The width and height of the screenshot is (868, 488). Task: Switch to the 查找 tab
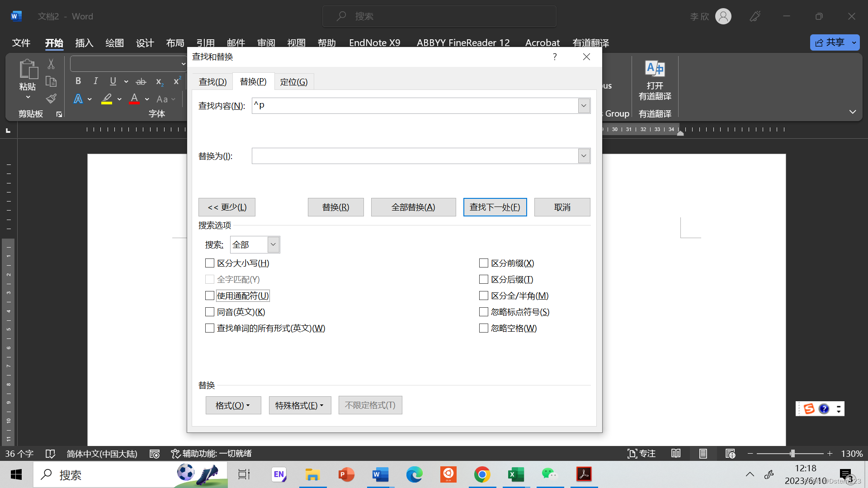click(212, 82)
